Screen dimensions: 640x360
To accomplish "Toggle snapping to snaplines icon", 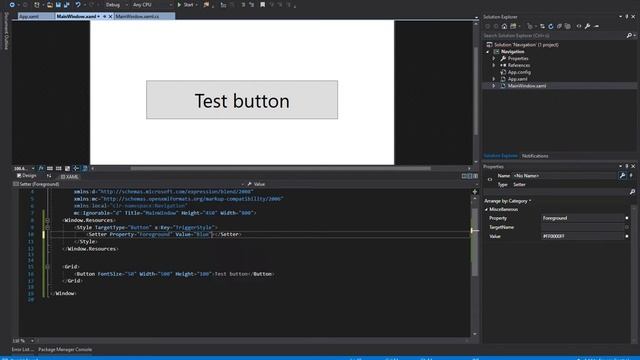I will tap(76, 168).
